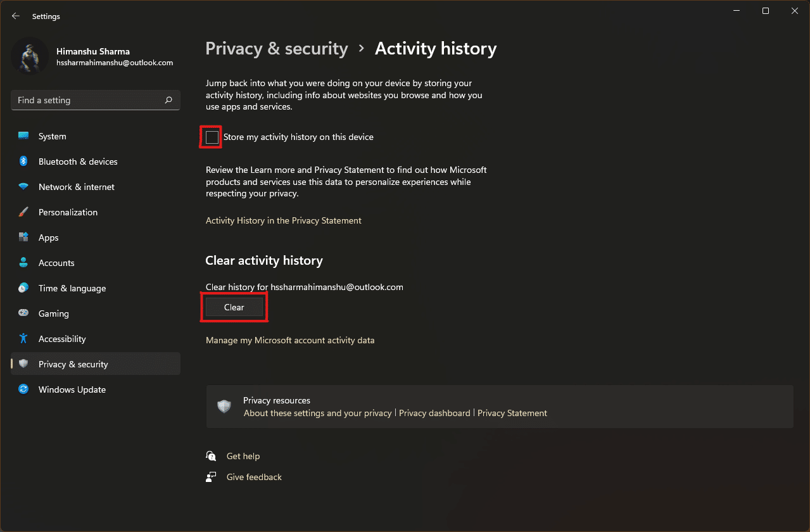Enable Store my activity history checkbox
This screenshot has height=532, width=810.
click(x=212, y=137)
